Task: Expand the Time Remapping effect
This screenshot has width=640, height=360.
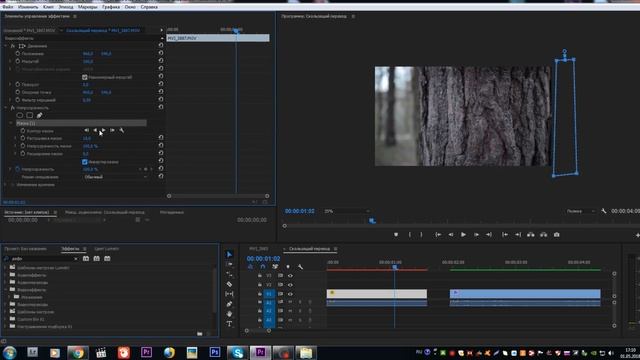Action: pyautogui.click(x=6, y=184)
